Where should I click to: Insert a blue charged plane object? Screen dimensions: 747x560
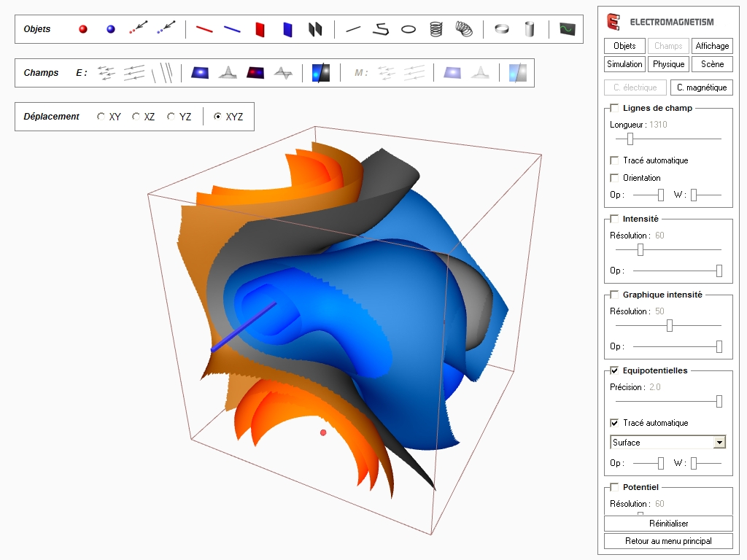(288, 29)
